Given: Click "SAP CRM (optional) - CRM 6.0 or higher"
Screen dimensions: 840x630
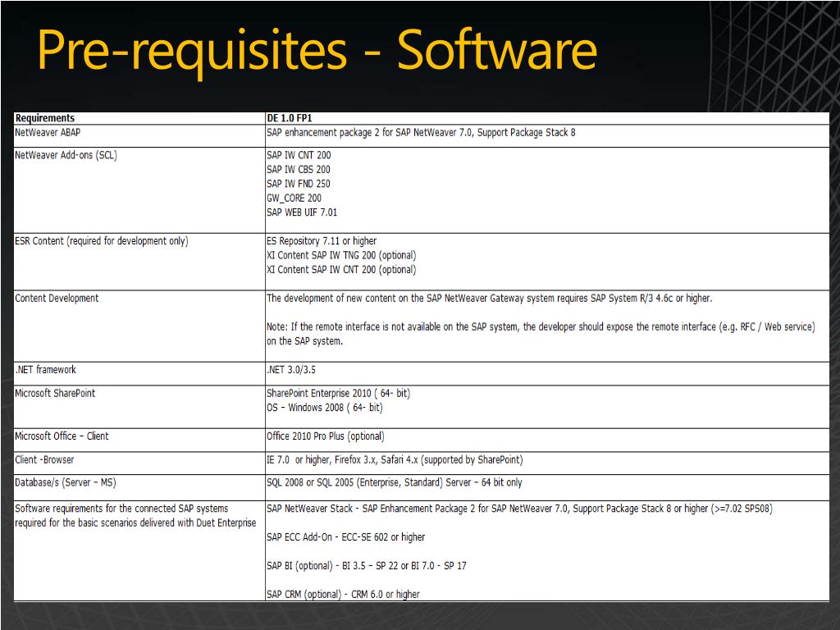Looking at the screenshot, I should click(343, 594).
